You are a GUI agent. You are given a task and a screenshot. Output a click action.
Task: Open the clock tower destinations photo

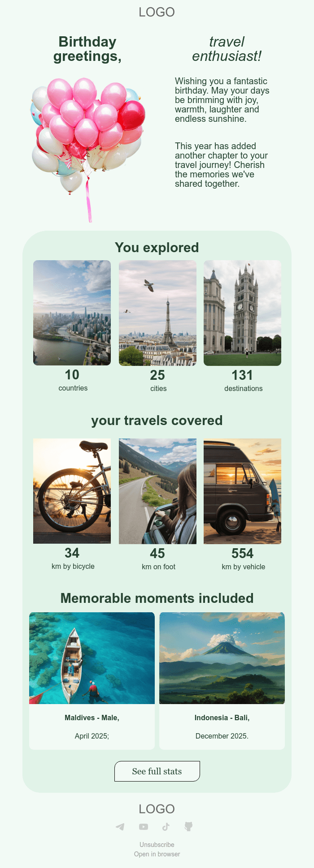(x=243, y=313)
